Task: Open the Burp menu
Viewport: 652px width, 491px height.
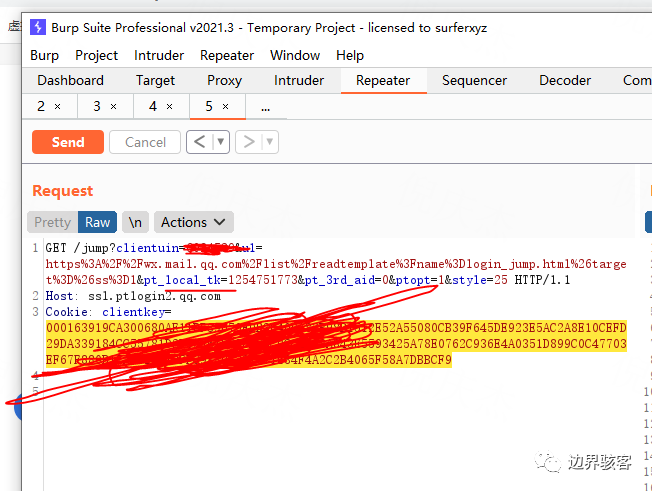Action: 44,55
